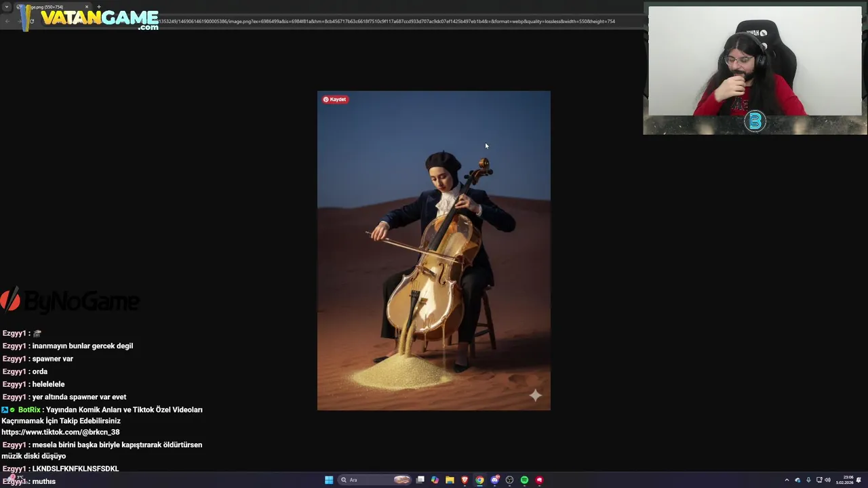
Task: Open Spotify from the taskbar
Action: tap(524, 480)
